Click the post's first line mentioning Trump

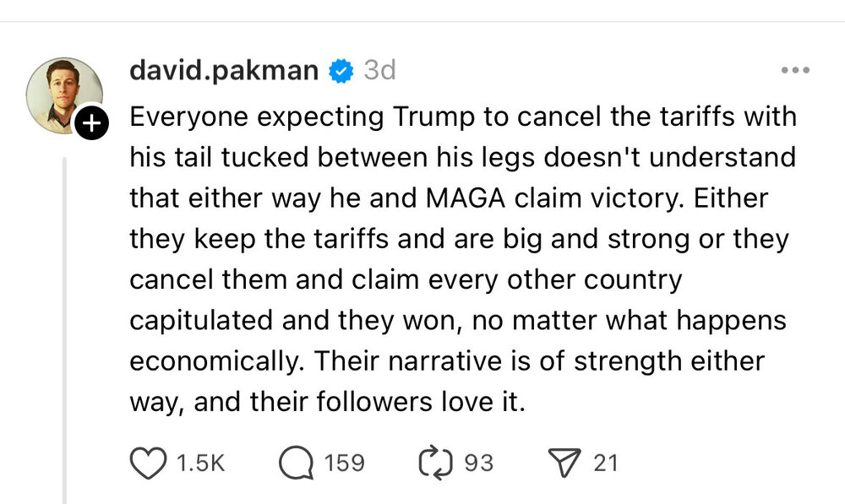(x=463, y=117)
